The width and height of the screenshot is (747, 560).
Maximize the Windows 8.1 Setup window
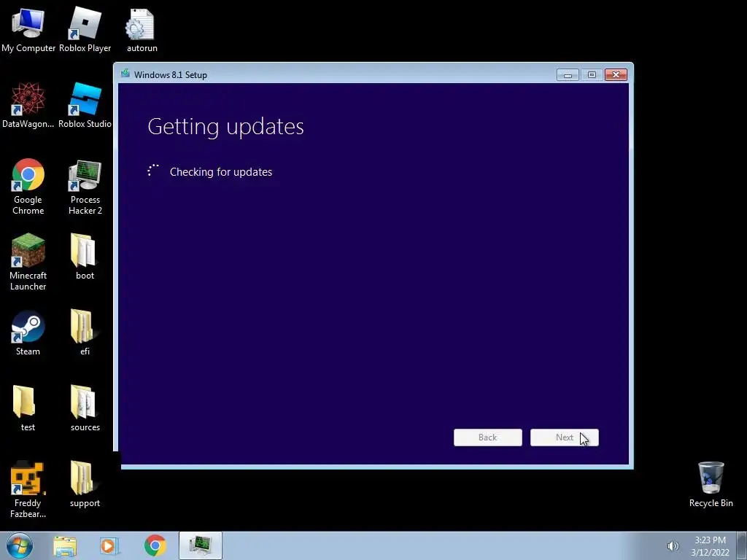(592, 75)
